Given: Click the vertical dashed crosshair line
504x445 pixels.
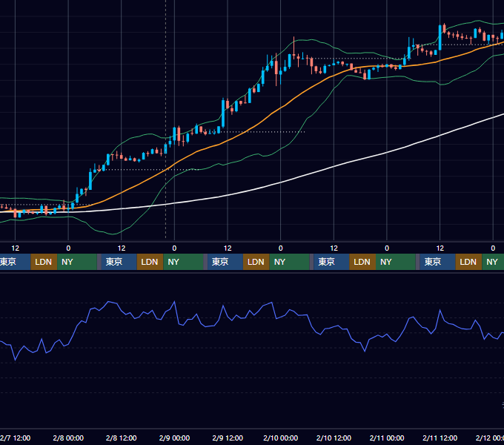Looking at the screenshot, I should [x=165, y=119].
